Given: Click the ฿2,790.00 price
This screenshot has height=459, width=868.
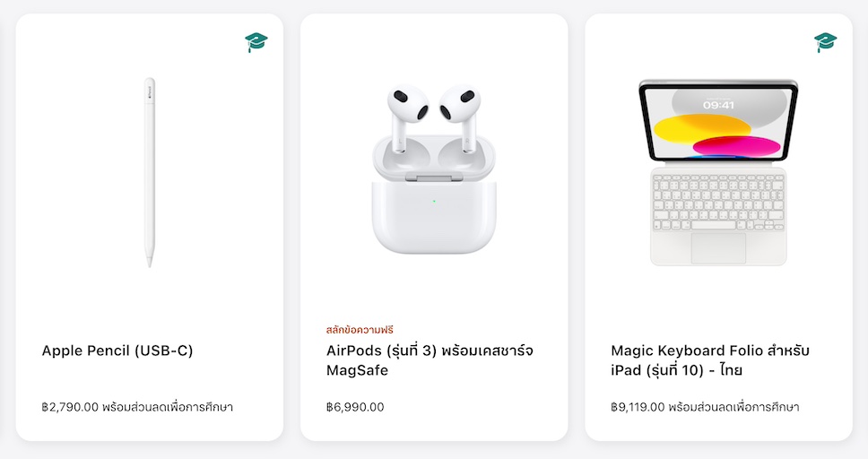Looking at the screenshot, I should (x=70, y=407).
